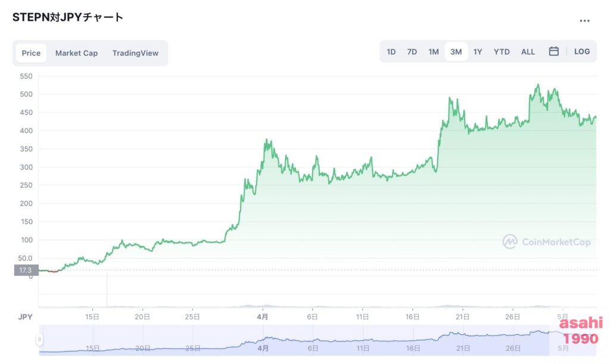The image size is (610, 364).
Task: Click the 17.3 price label marker
Action: 26,270
